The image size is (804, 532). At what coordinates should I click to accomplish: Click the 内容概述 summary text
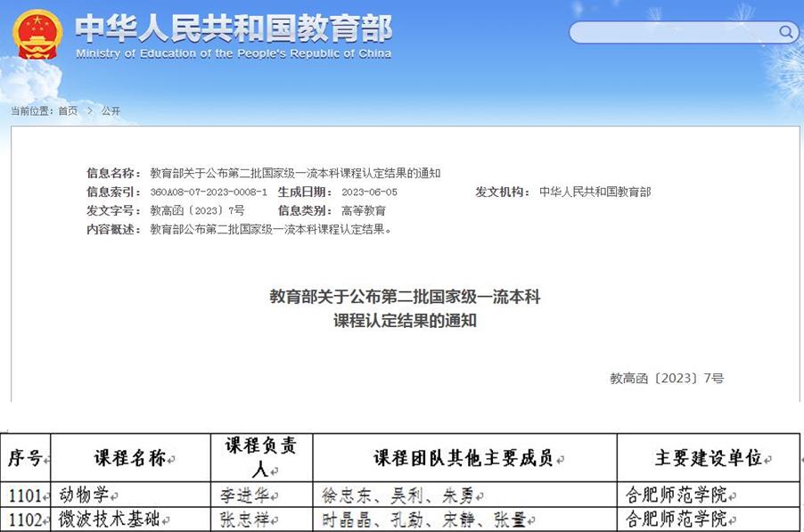(271, 229)
